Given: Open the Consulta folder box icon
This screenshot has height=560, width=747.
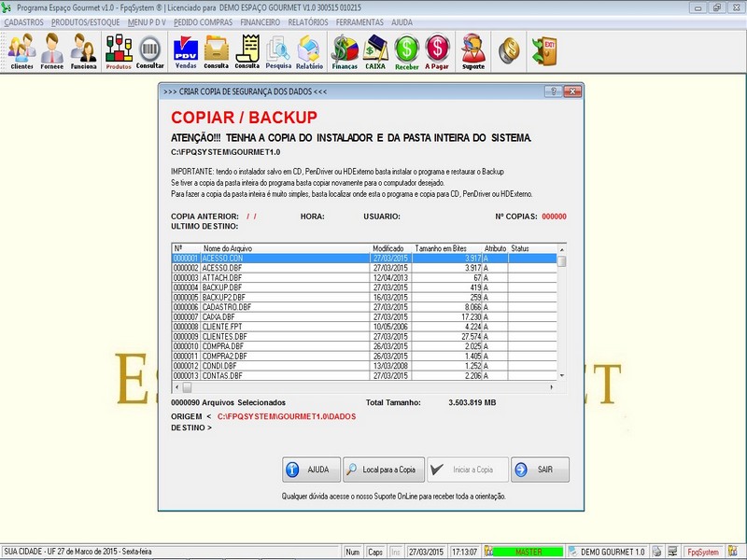Looking at the screenshot, I should [x=217, y=51].
